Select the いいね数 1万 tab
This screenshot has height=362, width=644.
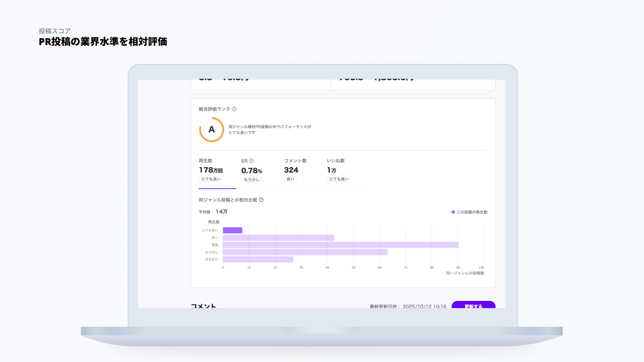coord(345,173)
